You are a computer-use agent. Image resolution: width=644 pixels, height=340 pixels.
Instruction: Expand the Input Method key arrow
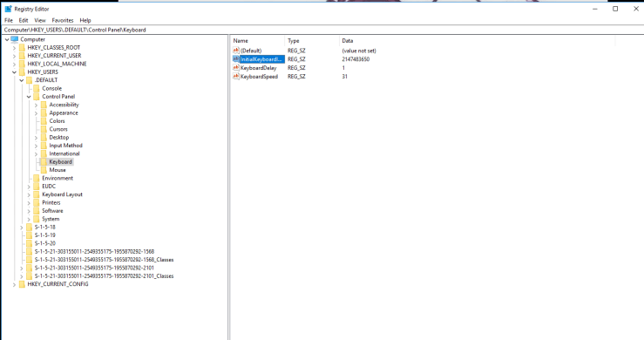[x=36, y=146]
